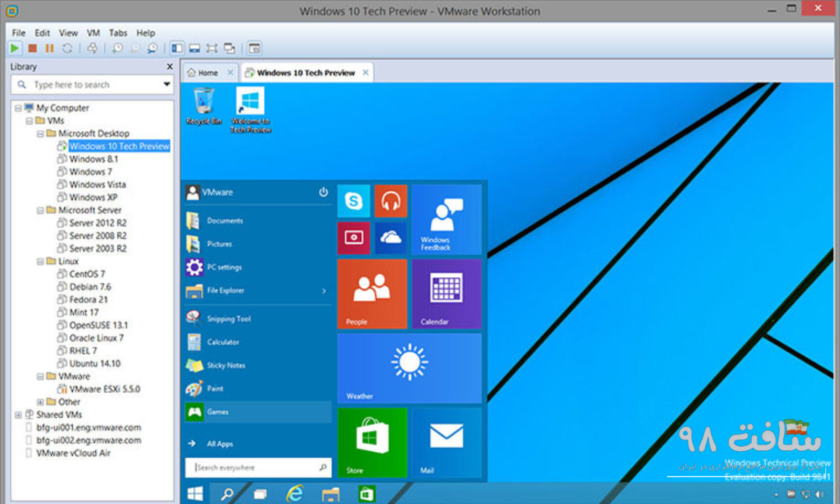
Task: Take a snapshot with the clock plus icon
Action: coord(117,48)
